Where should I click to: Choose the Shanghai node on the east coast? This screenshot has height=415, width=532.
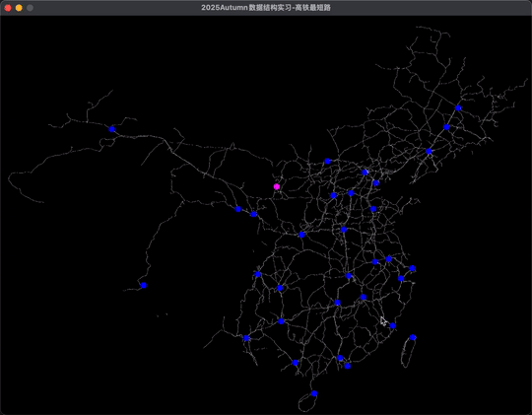coord(413,268)
